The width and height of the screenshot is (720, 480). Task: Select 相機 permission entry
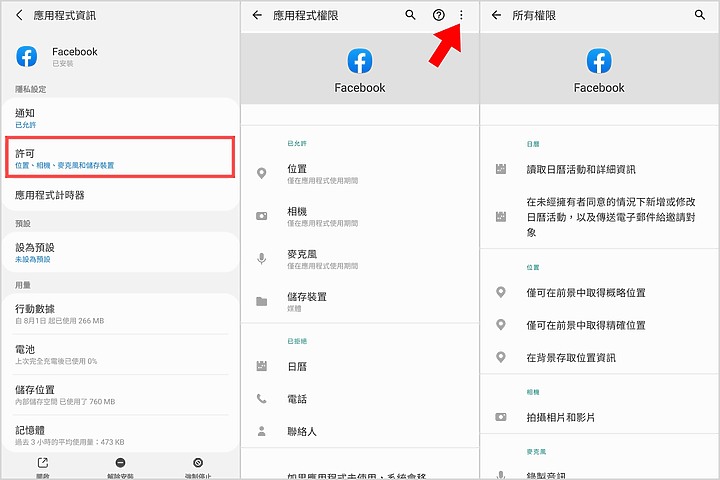(x=360, y=216)
